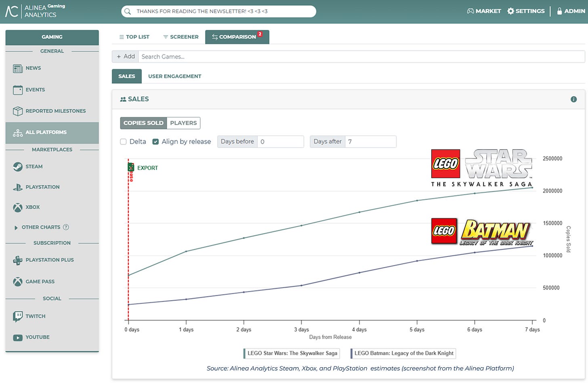Click the search magnifier icon
The width and height of the screenshot is (588, 383).
point(128,11)
